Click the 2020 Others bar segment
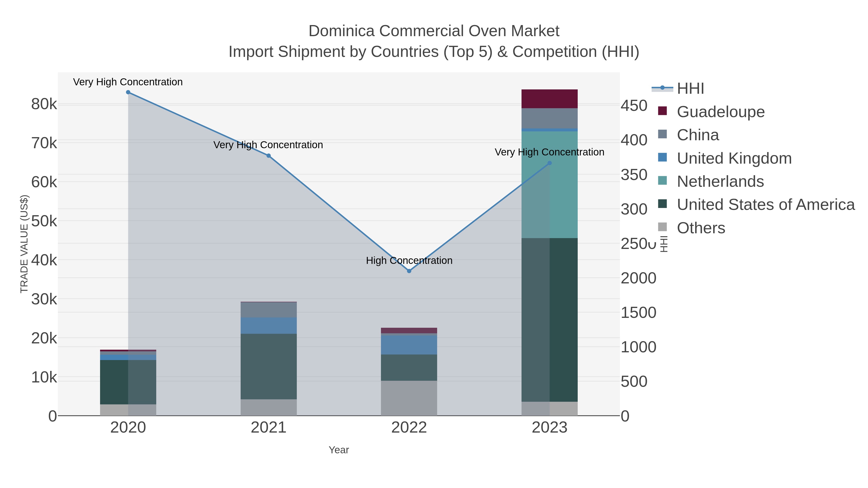The image size is (868, 488). [128, 410]
